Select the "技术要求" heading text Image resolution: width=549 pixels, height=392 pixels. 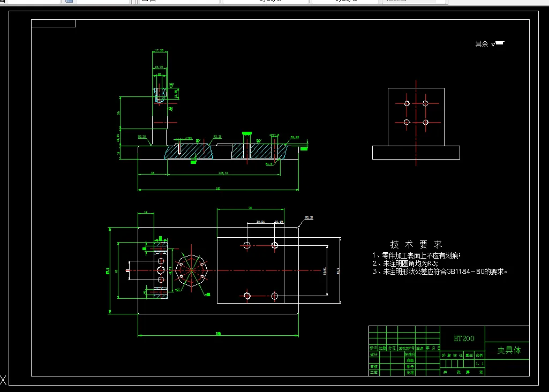click(x=416, y=244)
